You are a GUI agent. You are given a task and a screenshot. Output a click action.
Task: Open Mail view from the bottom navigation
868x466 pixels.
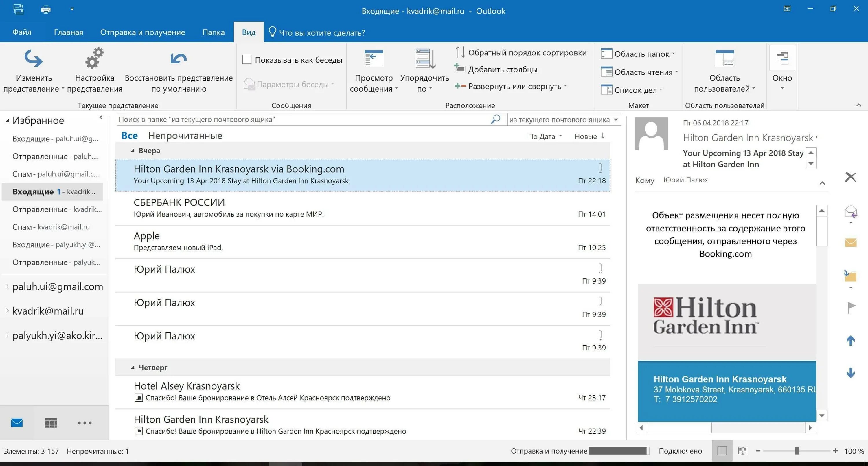[x=16, y=423]
